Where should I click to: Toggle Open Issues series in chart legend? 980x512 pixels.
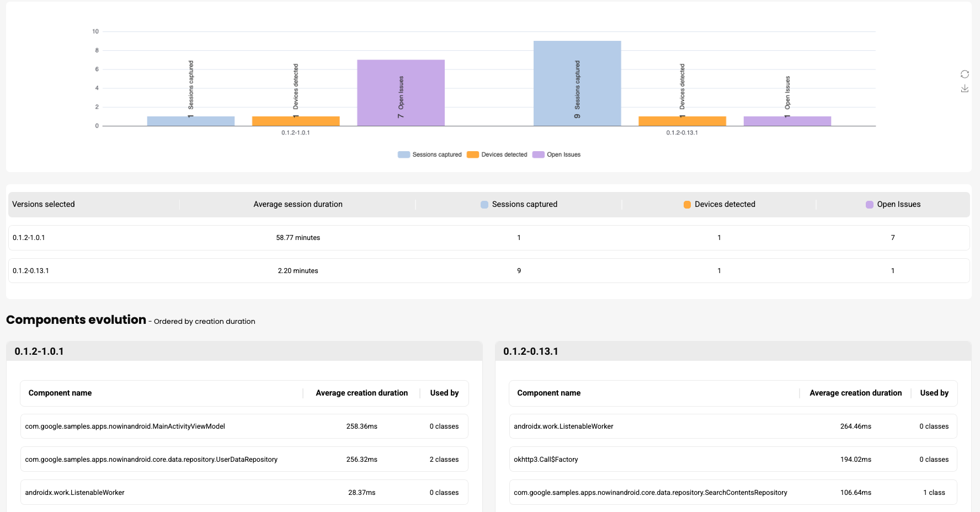tap(557, 154)
